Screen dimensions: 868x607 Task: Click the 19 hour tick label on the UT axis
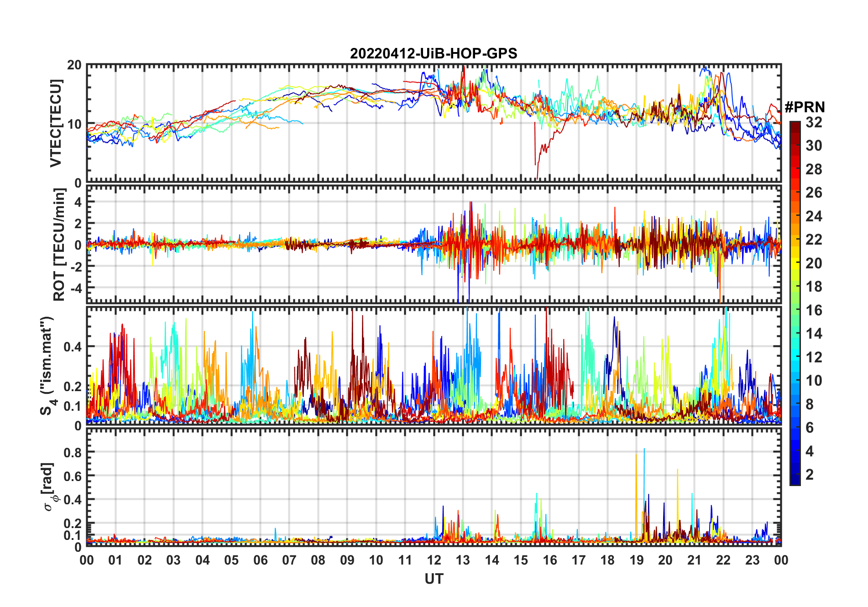point(636,560)
